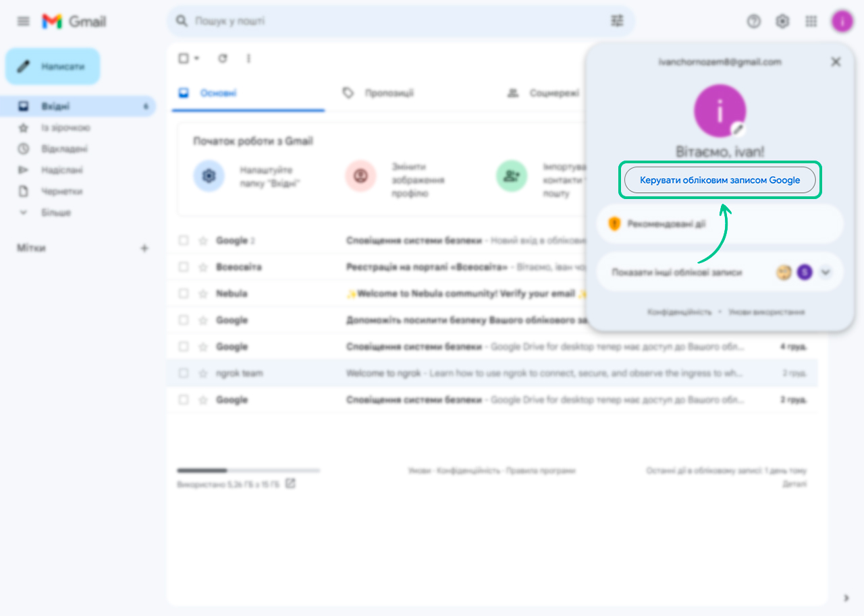Click 'Керувати обліковим записом Google' button
The image size is (864, 616).
720,180
